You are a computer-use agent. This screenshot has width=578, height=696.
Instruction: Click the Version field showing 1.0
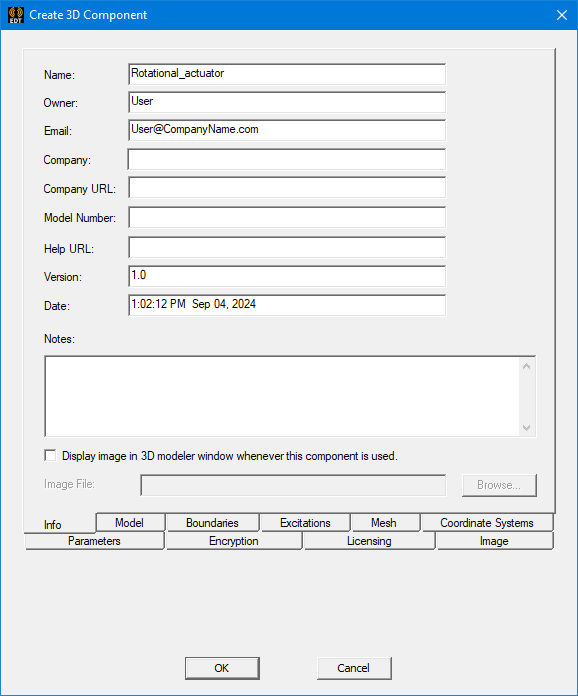click(287, 276)
